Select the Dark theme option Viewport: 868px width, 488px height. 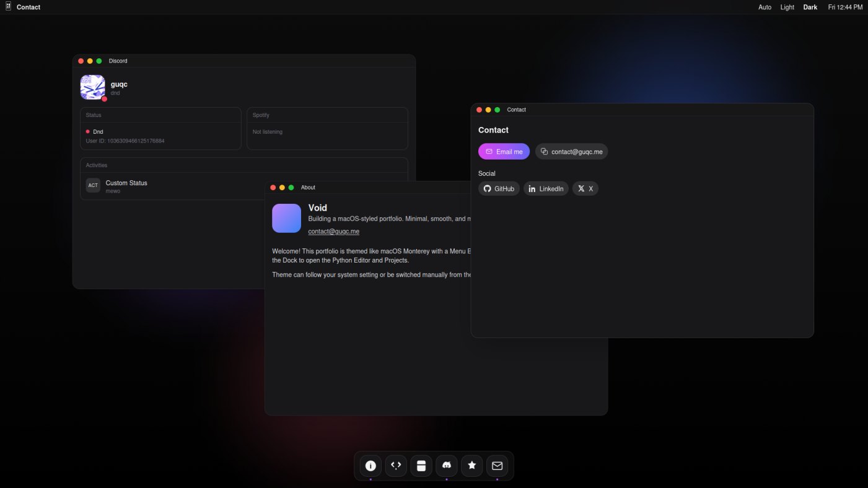pos(810,7)
